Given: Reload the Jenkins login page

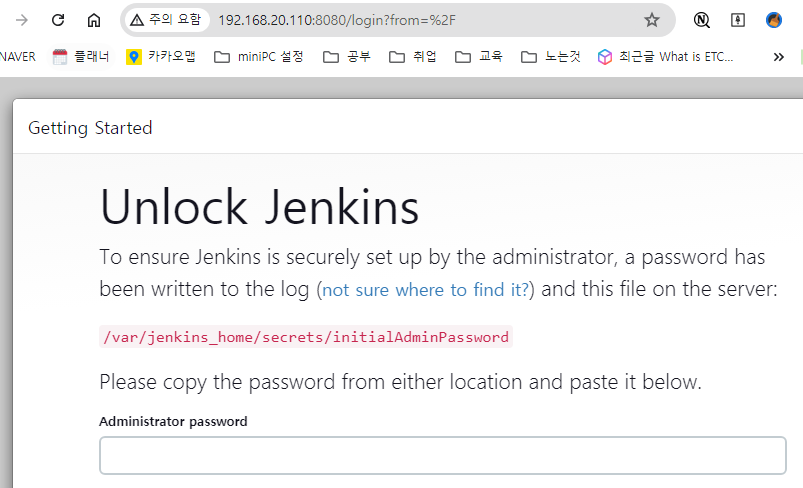Looking at the screenshot, I should pyautogui.click(x=58, y=20).
